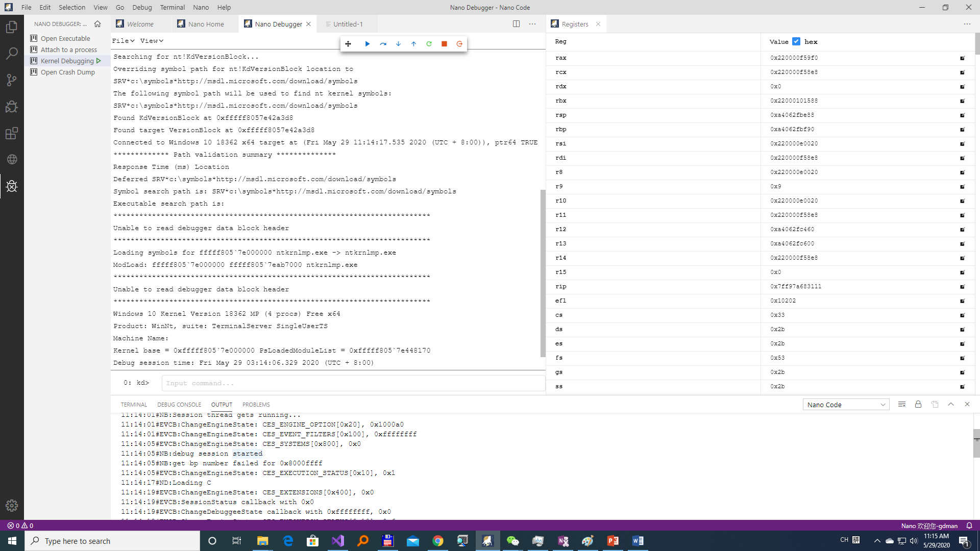The image size is (980, 551).
Task: Split the editor to the right
Action: (x=517, y=24)
